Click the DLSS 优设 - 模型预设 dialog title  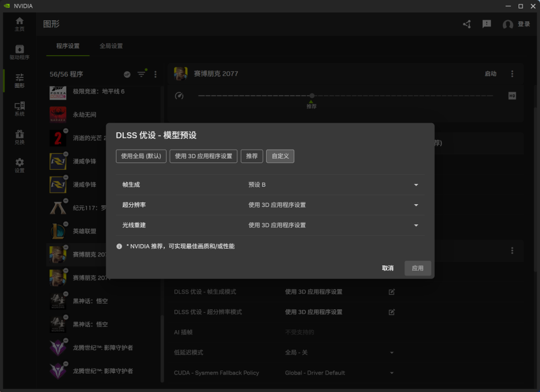coord(156,135)
